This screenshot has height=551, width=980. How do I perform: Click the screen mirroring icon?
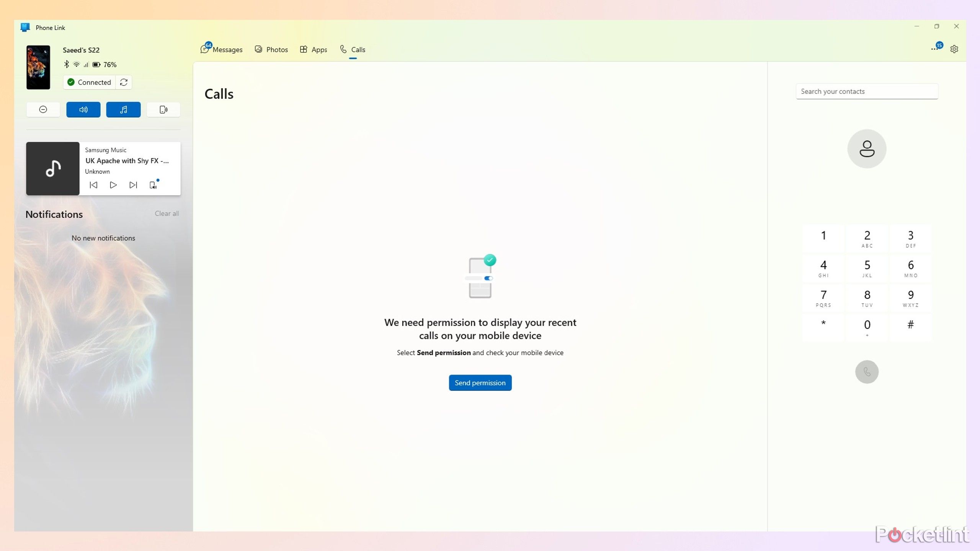tap(163, 109)
